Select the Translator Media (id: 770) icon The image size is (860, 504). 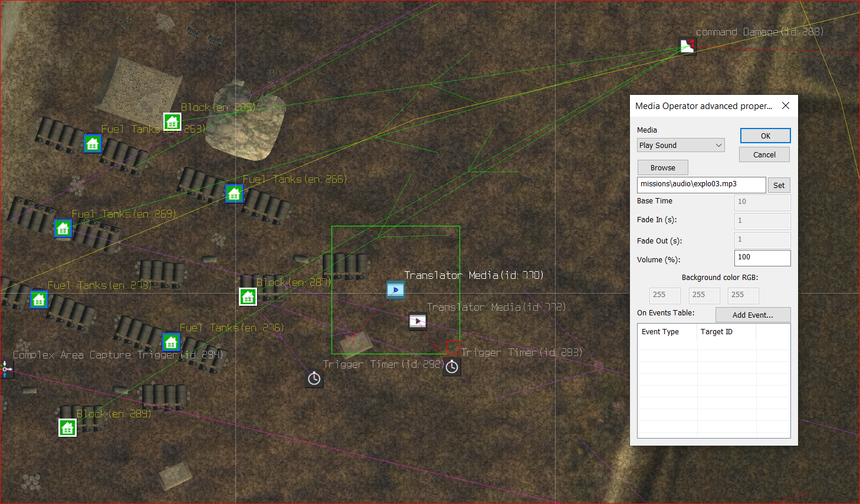[x=396, y=289]
